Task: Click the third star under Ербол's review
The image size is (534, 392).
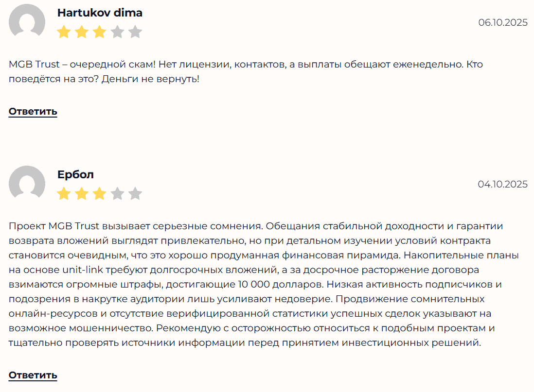Action: tap(100, 193)
